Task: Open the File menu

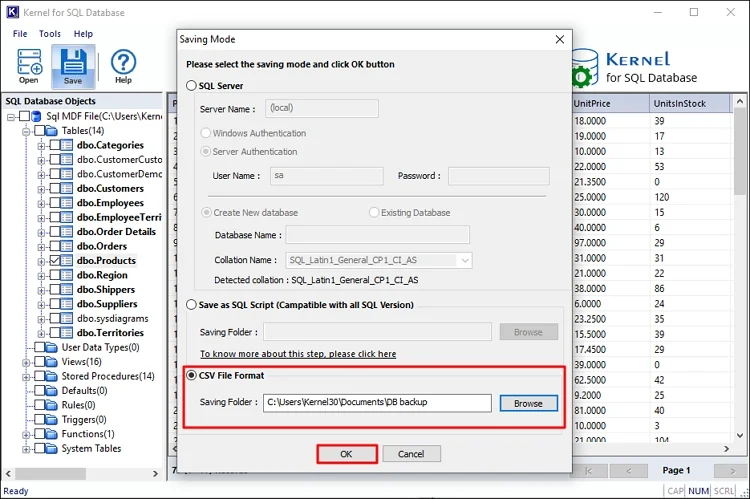Action: click(x=20, y=33)
